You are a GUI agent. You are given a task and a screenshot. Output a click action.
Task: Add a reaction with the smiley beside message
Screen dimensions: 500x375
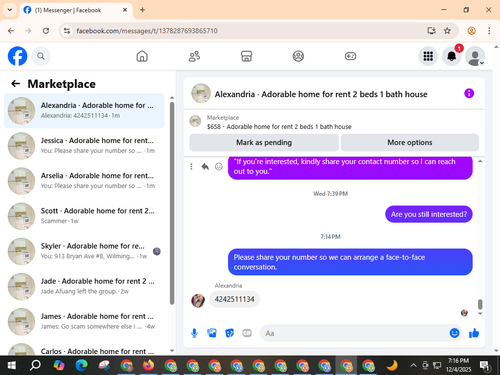pos(219,166)
